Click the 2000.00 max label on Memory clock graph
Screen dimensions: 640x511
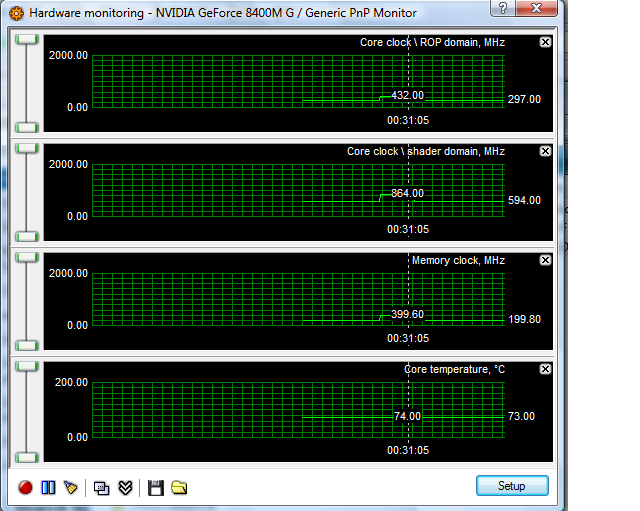(x=68, y=273)
